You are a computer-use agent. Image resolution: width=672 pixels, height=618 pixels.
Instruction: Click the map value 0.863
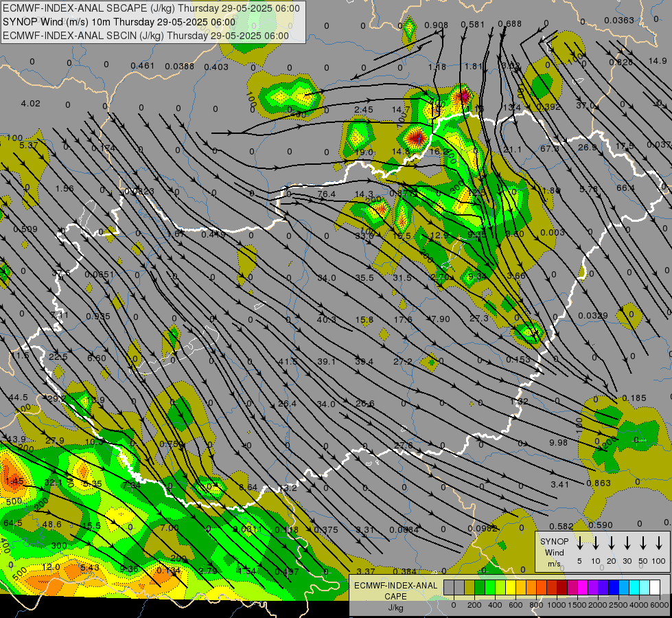[x=599, y=483]
